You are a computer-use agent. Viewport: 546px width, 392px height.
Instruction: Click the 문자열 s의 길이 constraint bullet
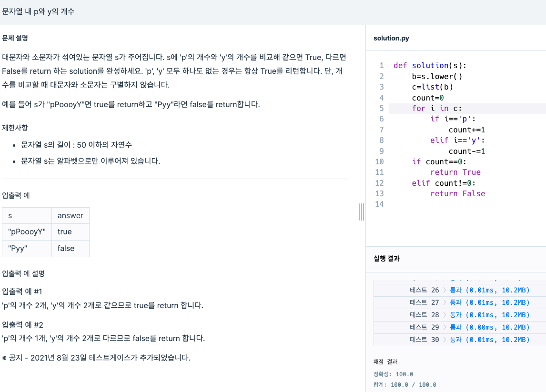pos(76,145)
